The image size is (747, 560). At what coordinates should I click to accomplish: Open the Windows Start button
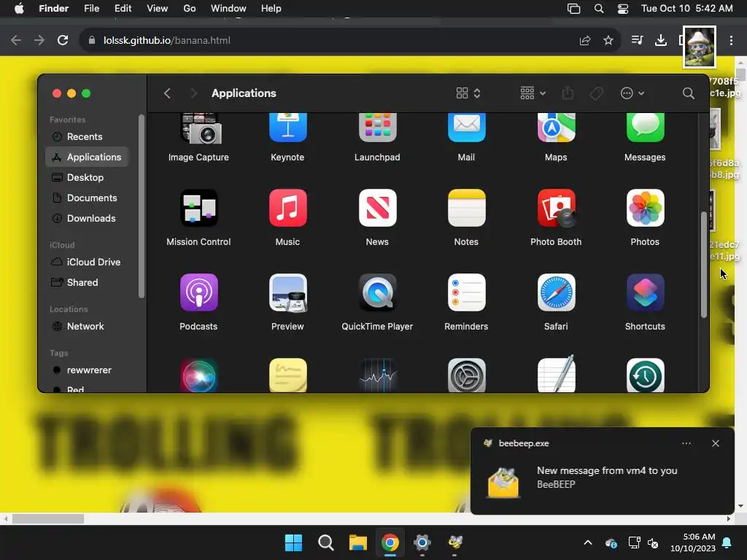(x=293, y=542)
